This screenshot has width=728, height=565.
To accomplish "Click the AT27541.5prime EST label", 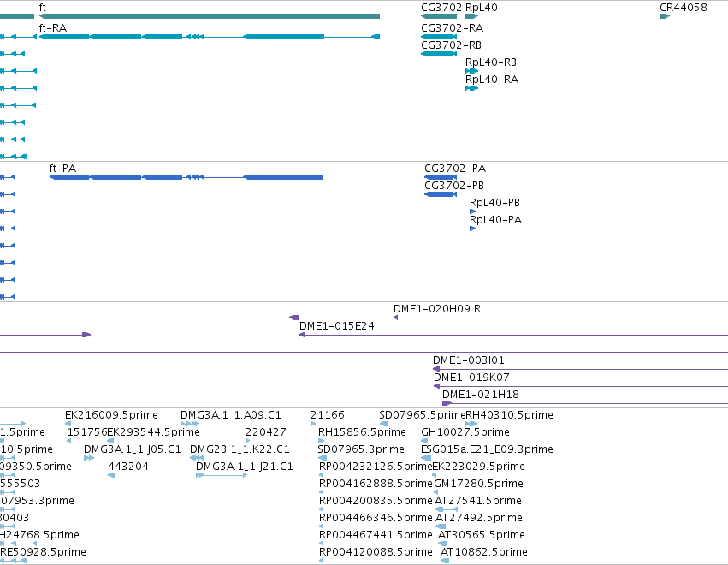I will click(x=478, y=501).
